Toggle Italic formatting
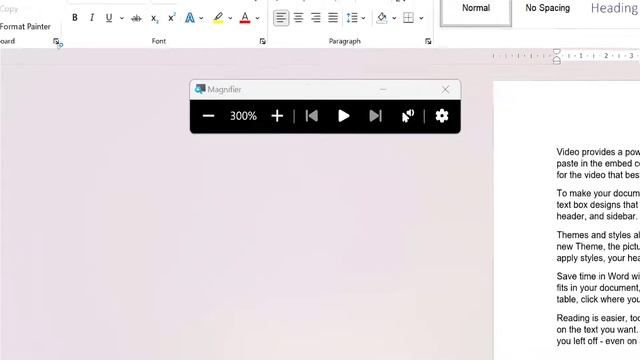The width and height of the screenshot is (640, 360). point(92,18)
